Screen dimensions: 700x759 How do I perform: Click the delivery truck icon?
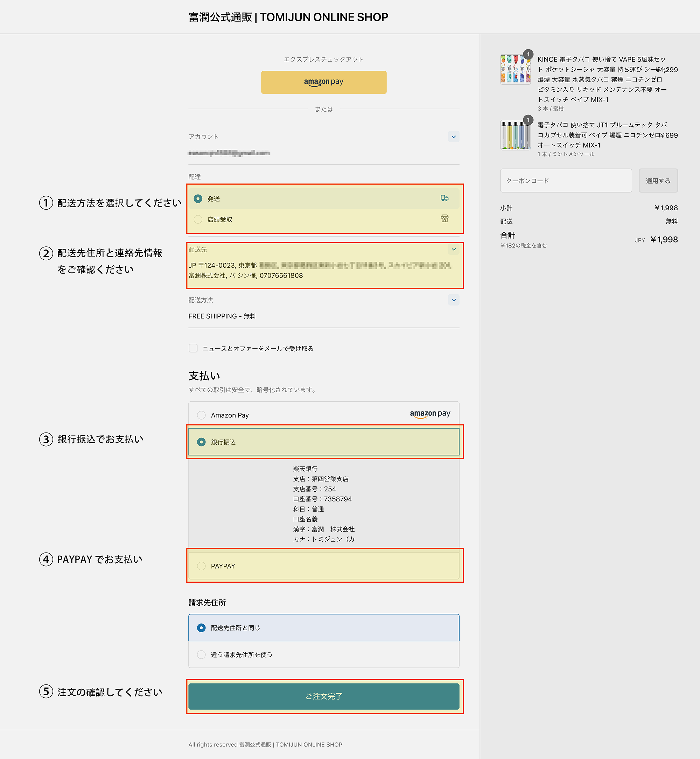(x=444, y=198)
